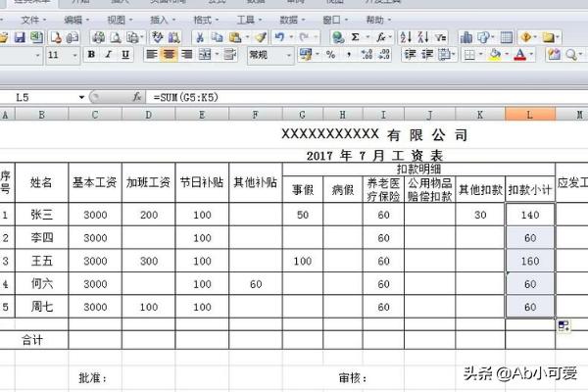
Task: Click the Auto Fill Options smart tag
Action: click(563, 325)
